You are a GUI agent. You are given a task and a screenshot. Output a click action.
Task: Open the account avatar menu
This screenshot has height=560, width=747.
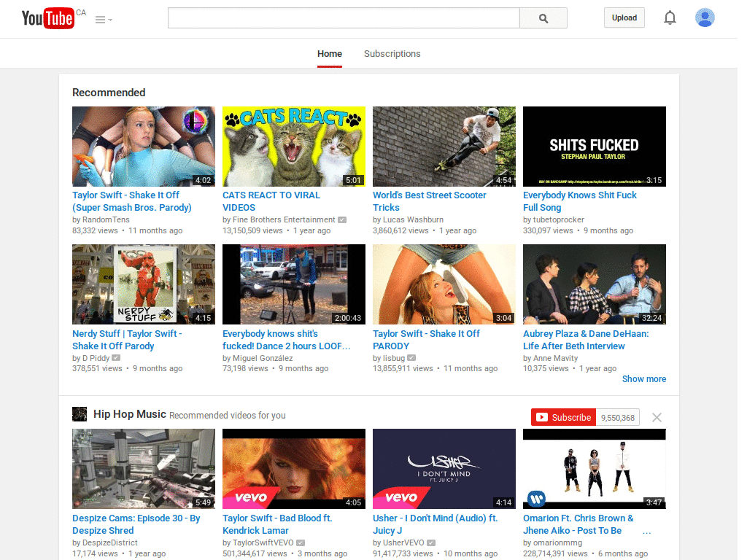click(705, 17)
